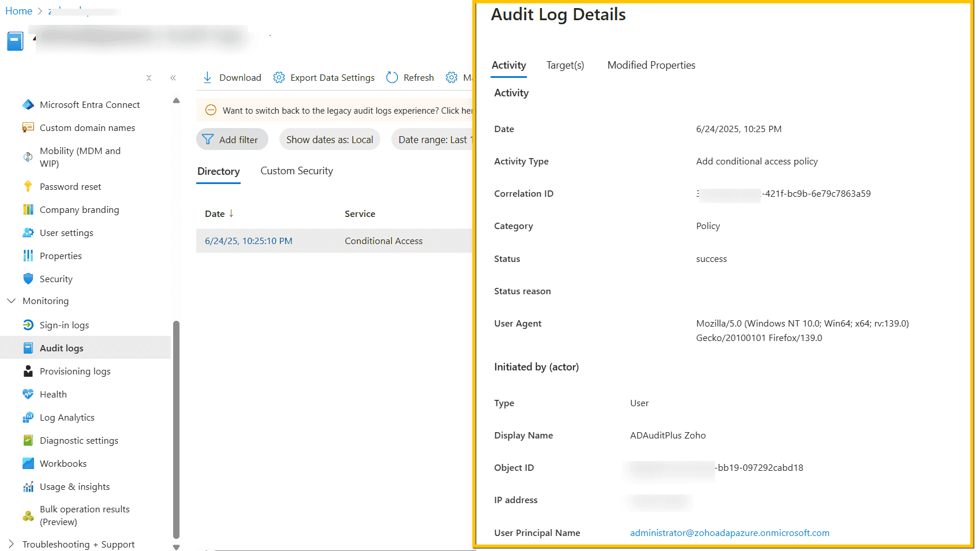Click the Company branding paint icon
The width and height of the screenshot is (980, 551).
coord(28,209)
